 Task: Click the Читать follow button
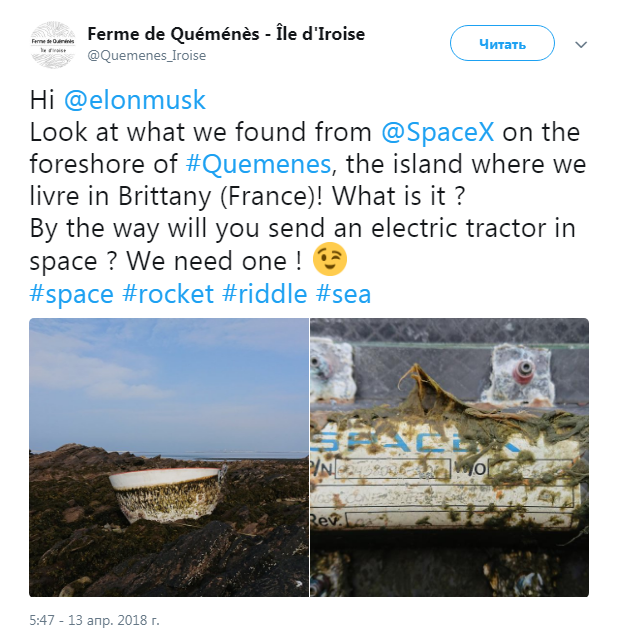502,43
